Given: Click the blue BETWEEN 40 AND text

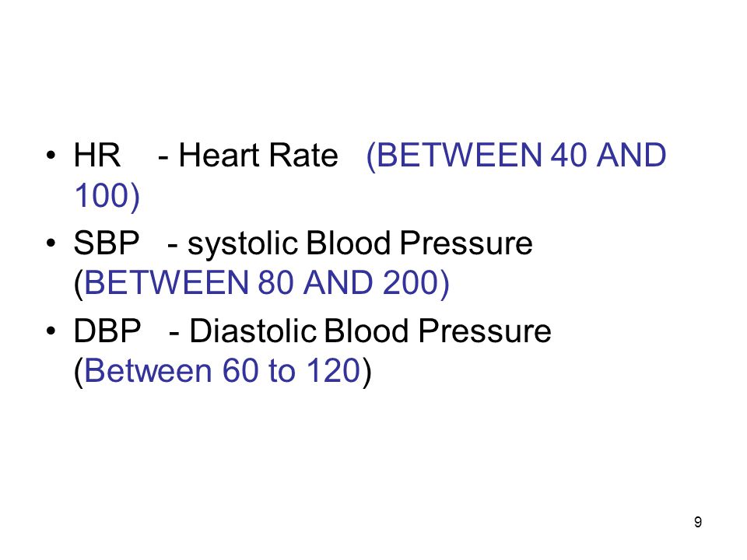Looking at the screenshot, I should (516, 156).
